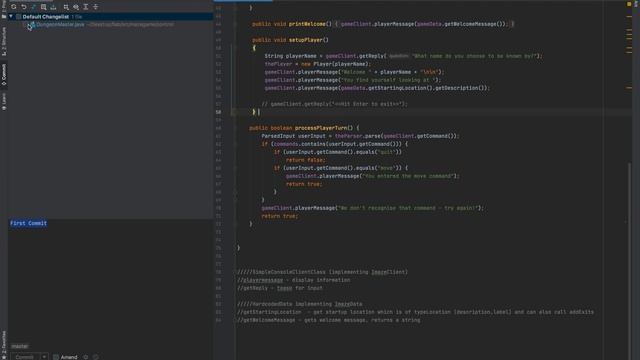Screen dimensions: 640x360
Task: Click the '//getWelcomeMessage' comment line
Action: click(x=329, y=320)
